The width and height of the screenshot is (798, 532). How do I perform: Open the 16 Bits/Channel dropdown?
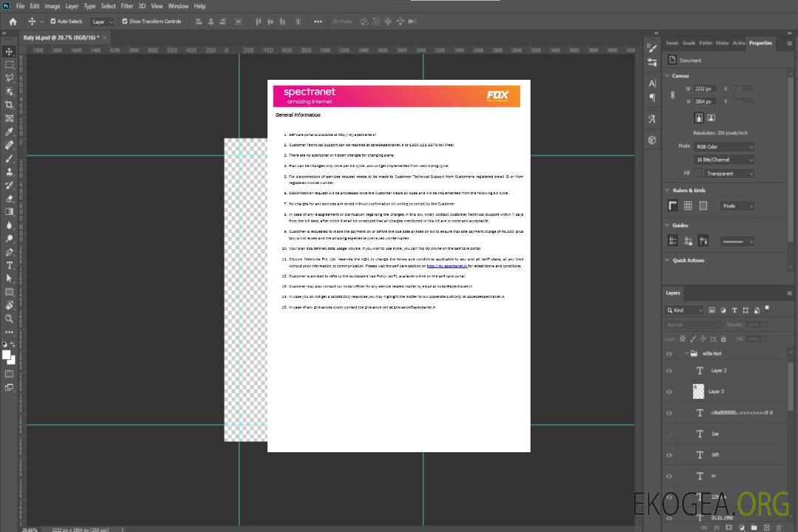coord(723,160)
